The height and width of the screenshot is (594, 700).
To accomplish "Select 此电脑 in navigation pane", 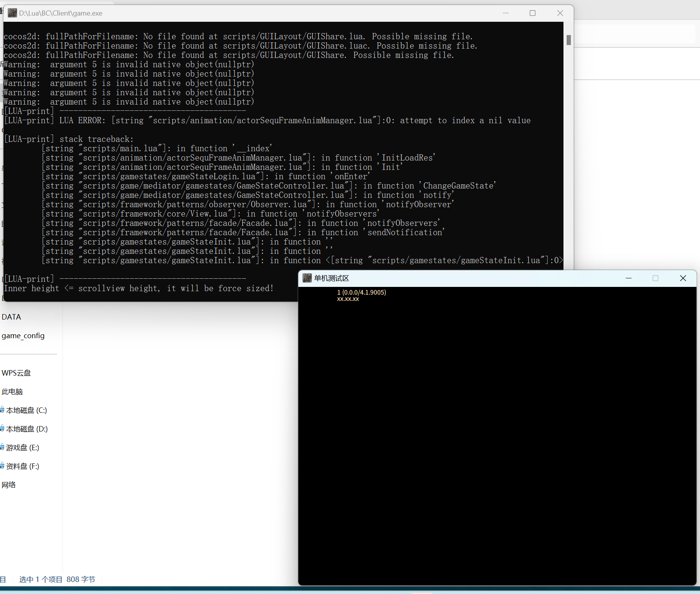I will click(12, 391).
